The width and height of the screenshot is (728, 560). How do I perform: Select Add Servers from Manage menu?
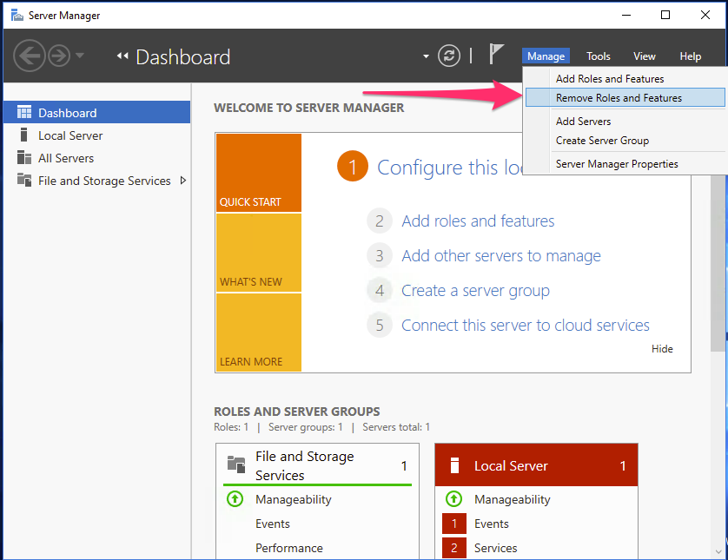pyautogui.click(x=625, y=121)
